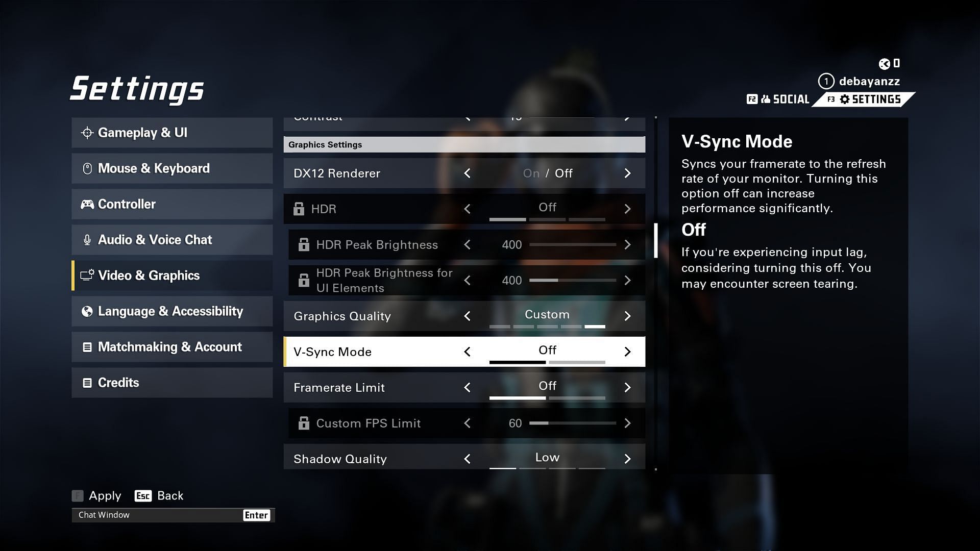This screenshot has height=551, width=980.
Task: Click the Audio & Voice Chat icon
Action: (86, 239)
